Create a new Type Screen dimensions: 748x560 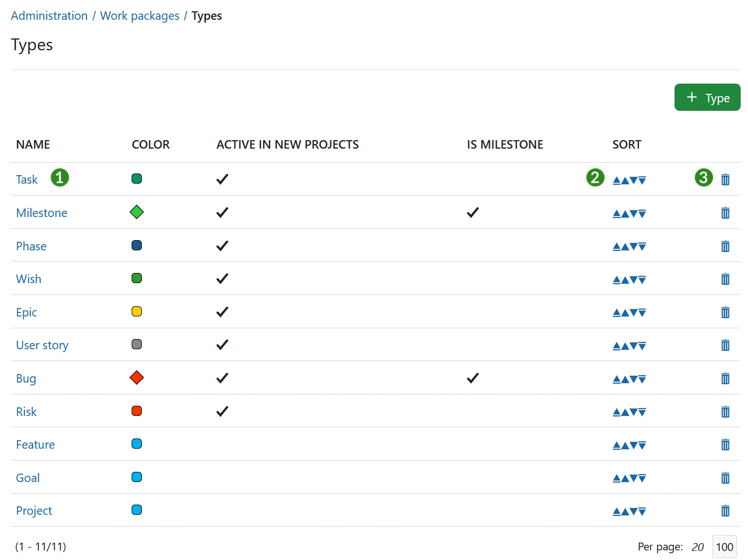[x=707, y=97]
